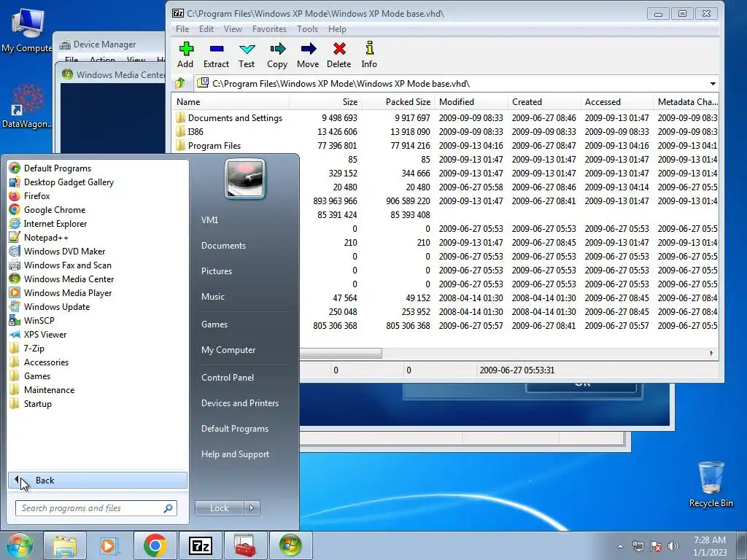The height and width of the screenshot is (560, 747).
Task: Click the Back button in Start menu
Action: pyautogui.click(x=98, y=481)
